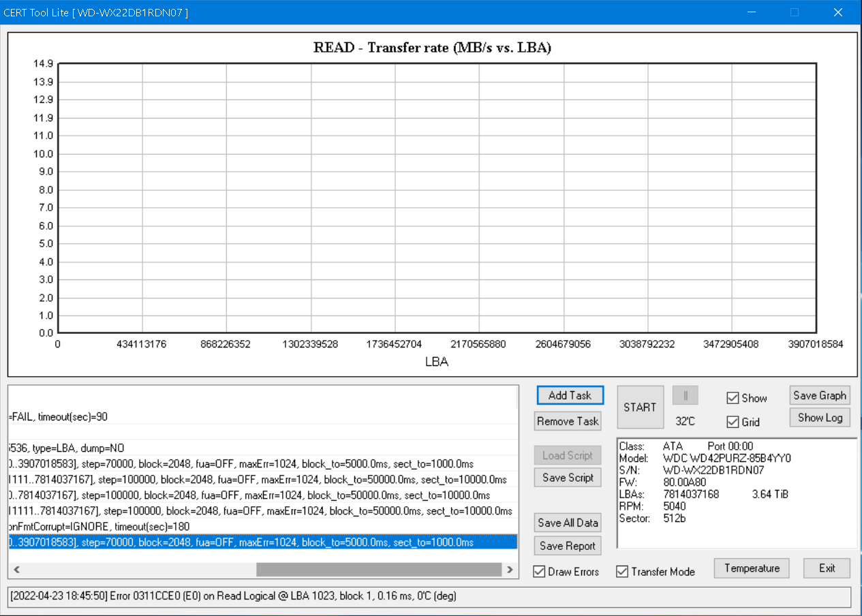Viewport: 862px width, 616px height.
Task: Disable the Grid checkbox
Action: coord(733,422)
